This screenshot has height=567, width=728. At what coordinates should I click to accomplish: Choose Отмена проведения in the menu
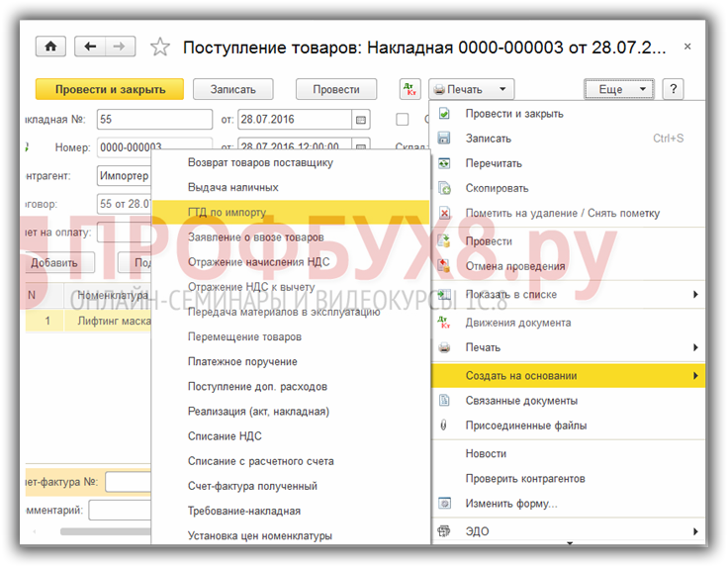point(515,266)
